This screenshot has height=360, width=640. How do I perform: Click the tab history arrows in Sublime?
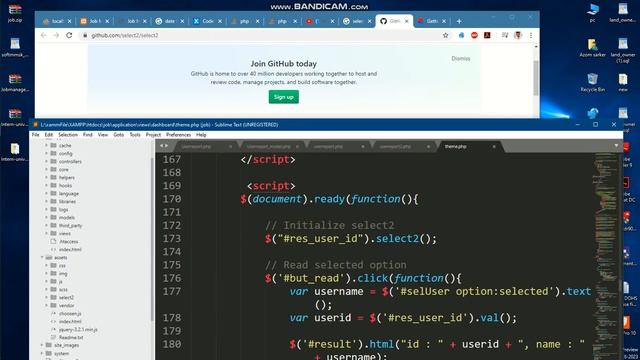tap(164, 146)
